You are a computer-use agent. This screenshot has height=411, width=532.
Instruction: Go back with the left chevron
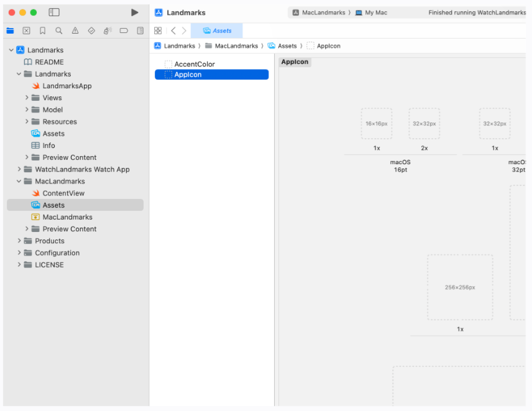173,31
